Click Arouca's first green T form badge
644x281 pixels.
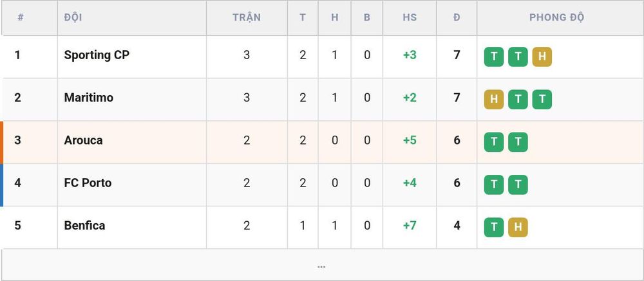tap(494, 142)
